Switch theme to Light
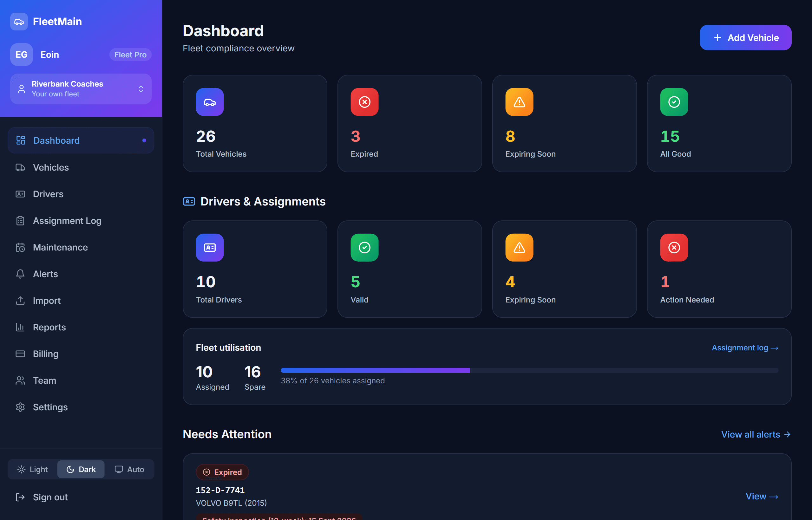The image size is (812, 520). (x=32, y=469)
